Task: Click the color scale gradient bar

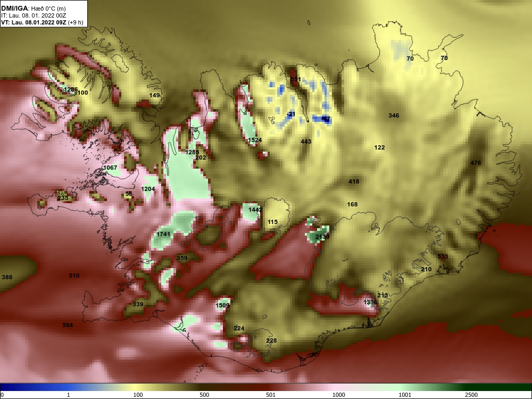Action: click(x=266, y=387)
